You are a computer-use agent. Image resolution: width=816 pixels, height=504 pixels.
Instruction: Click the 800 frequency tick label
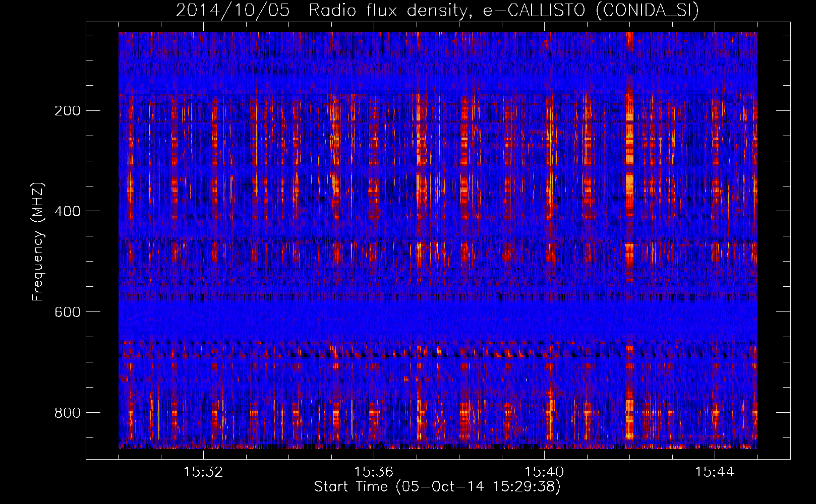pyautogui.click(x=68, y=413)
